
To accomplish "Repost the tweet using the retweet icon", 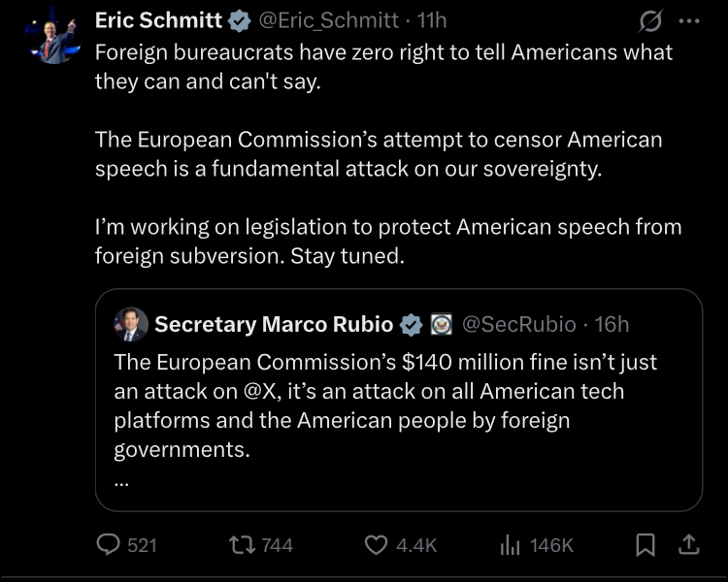I will tap(236, 545).
